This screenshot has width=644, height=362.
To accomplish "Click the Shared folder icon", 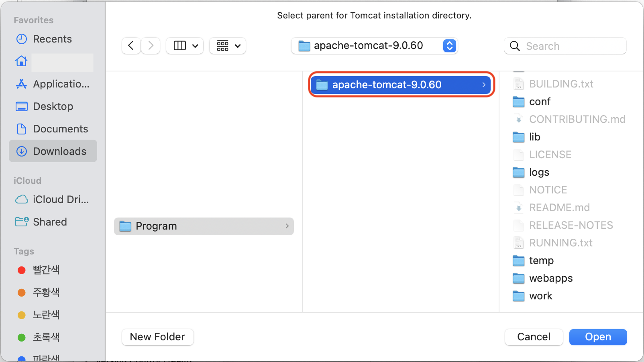I will coord(22,222).
